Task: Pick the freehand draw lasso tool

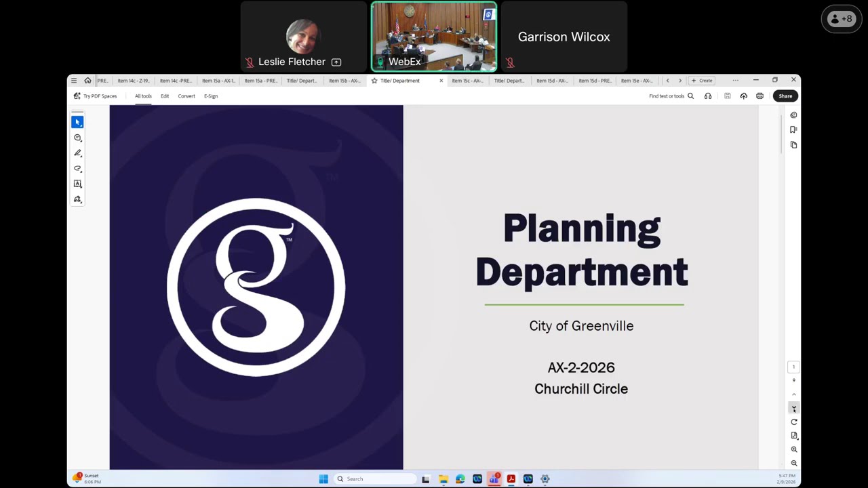Action: pos(77,168)
